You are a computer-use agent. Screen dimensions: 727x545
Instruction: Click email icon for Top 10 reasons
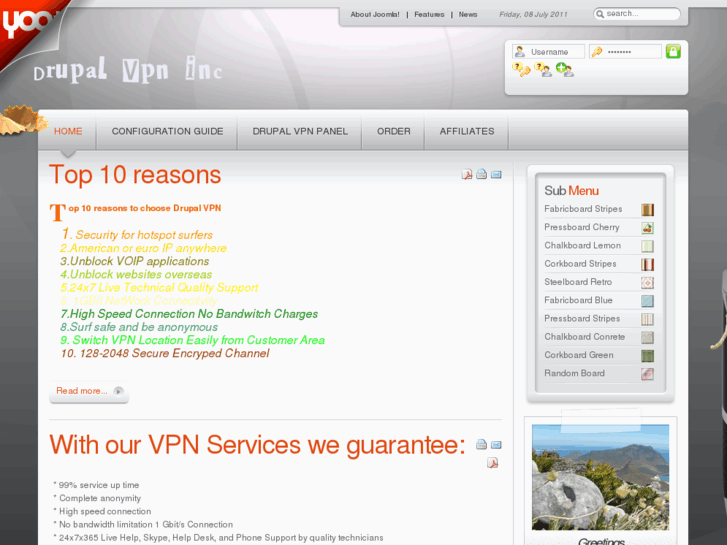coord(496,174)
